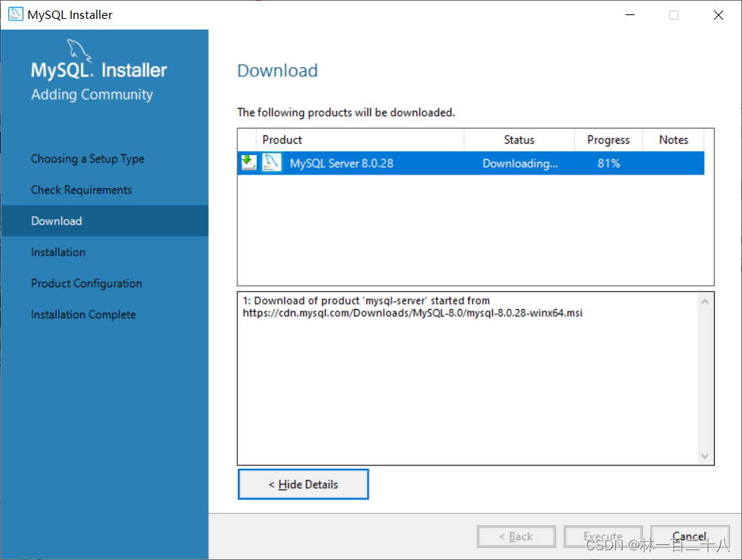
Task: Click the MySQL Installer title bar icon
Action: (x=16, y=14)
